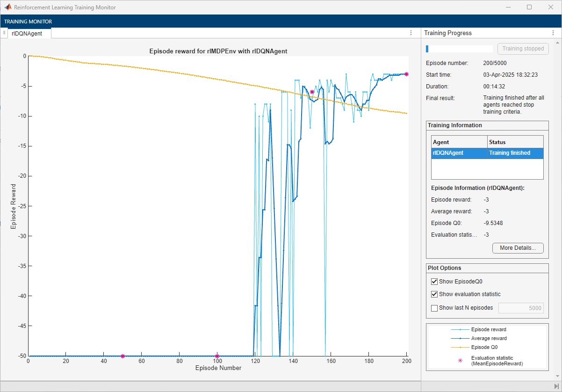Click the last N episodes number field

tap(521, 308)
